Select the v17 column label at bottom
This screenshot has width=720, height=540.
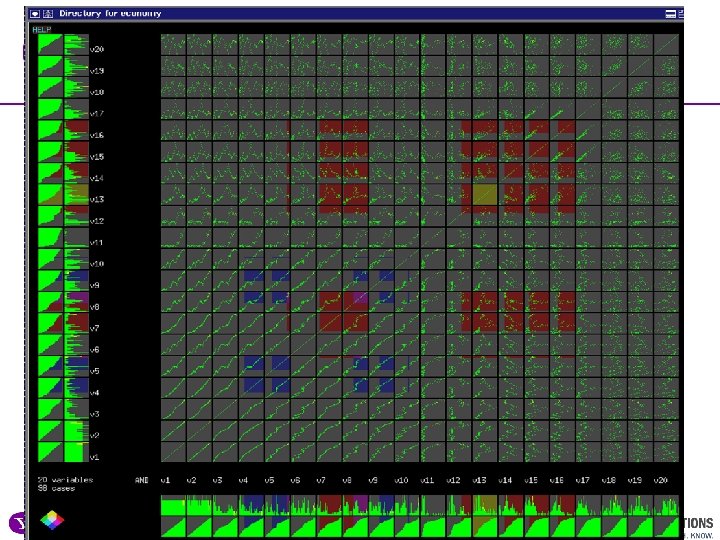point(582,480)
